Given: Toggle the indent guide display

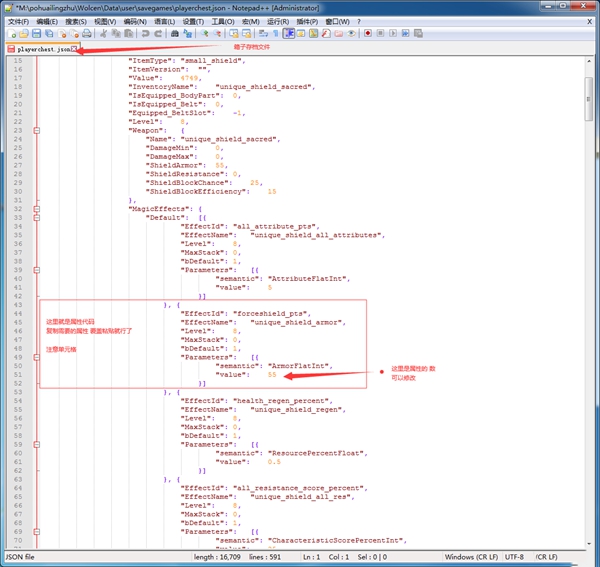Looking at the screenshot, I should coord(289,34).
